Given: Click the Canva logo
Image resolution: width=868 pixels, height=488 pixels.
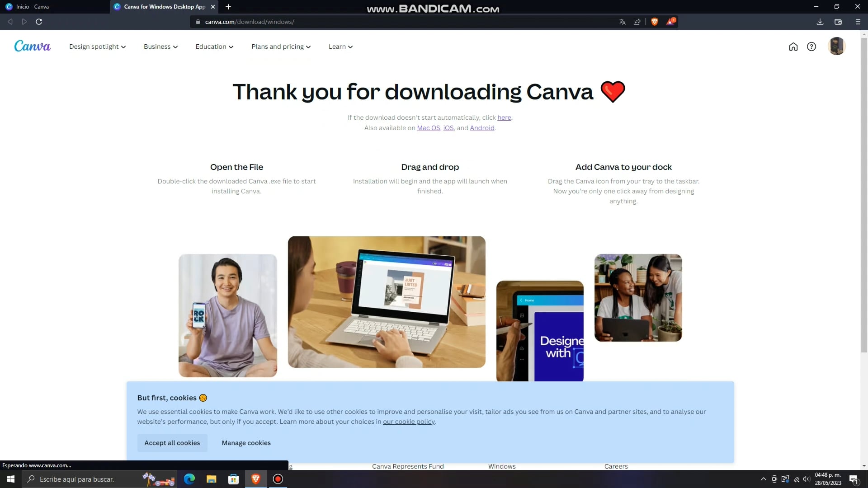Looking at the screenshot, I should 32,46.
